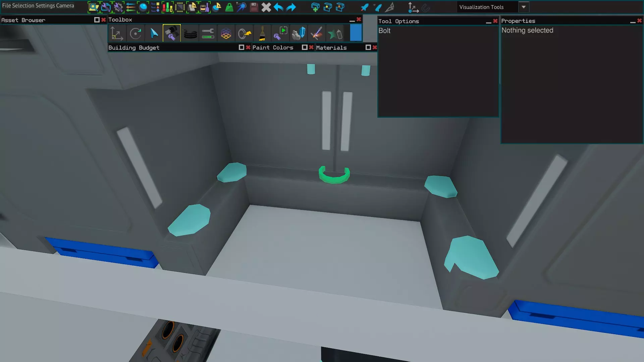Minimize the Tool Options panel
The image size is (644, 362).
point(488,21)
